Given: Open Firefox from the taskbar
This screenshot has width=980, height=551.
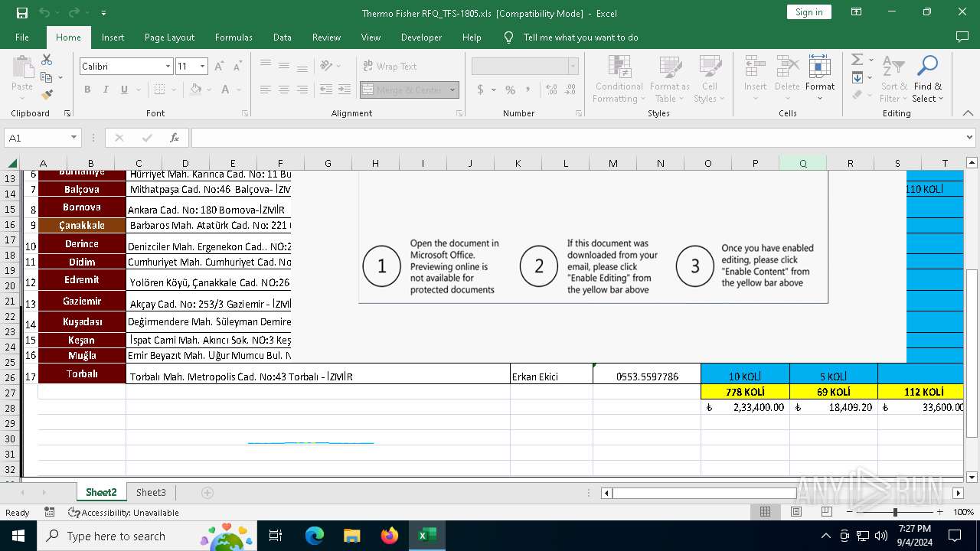Looking at the screenshot, I should pyautogui.click(x=390, y=536).
